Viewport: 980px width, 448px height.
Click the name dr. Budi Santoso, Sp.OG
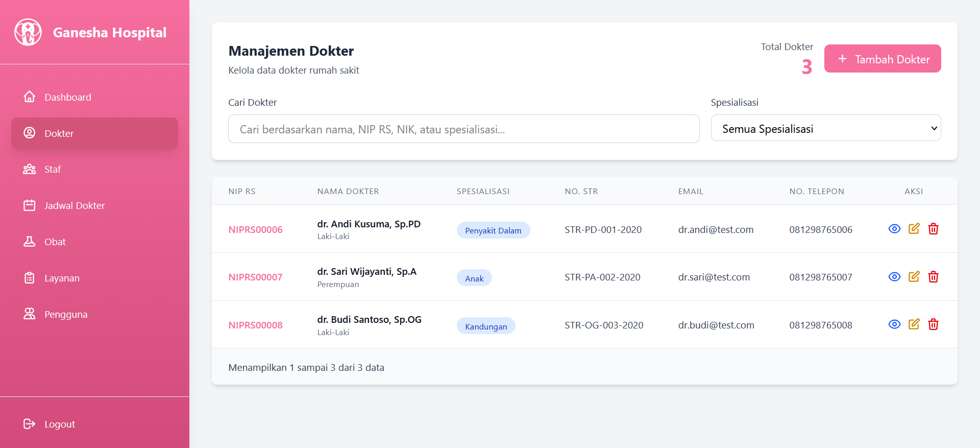[x=369, y=319]
